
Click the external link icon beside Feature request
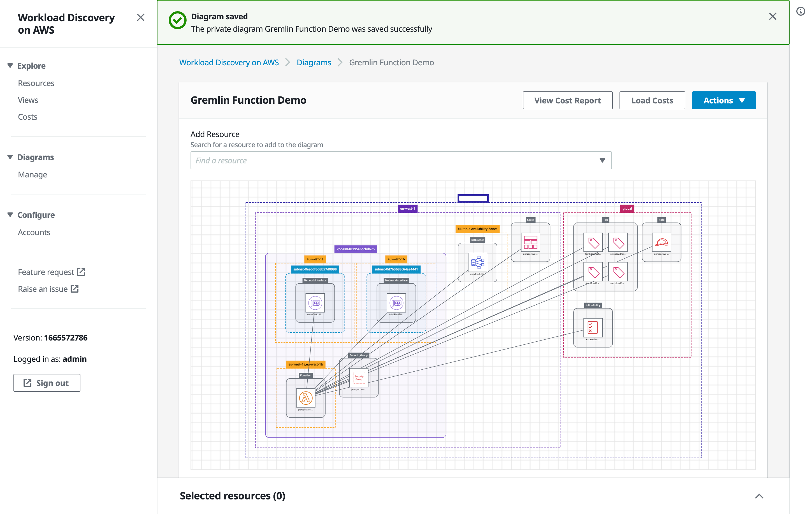click(x=81, y=272)
